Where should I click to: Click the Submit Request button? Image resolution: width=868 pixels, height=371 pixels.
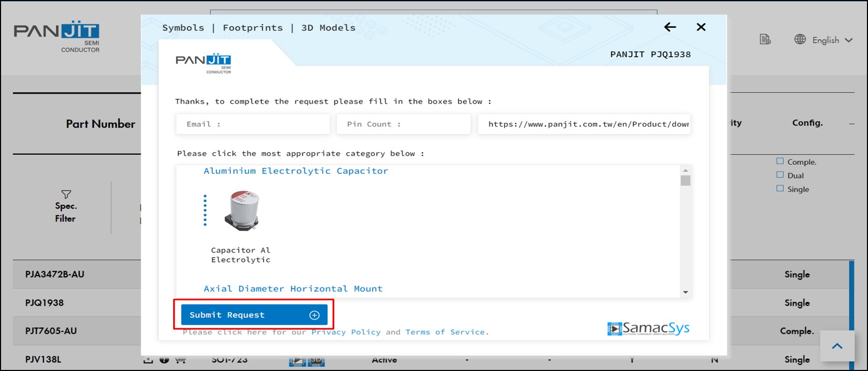pyautogui.click(x=254, y=315)
